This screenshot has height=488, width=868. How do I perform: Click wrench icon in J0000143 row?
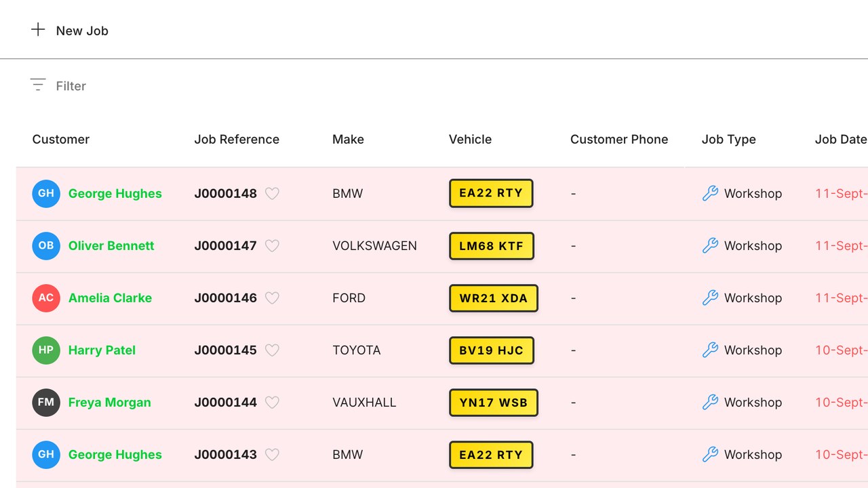click(x=710, y=454)
